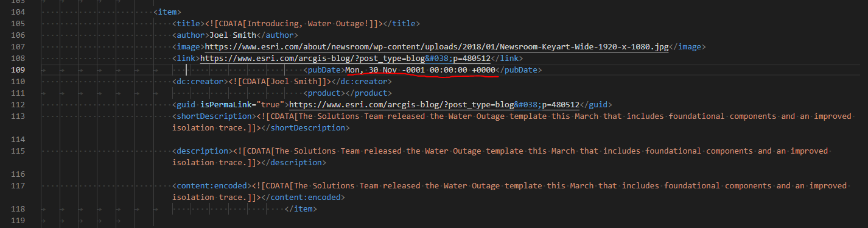Image resolution: width=868 pixels, height=228 pixels.
Task: Click line number 105 in the gutter
Action: (18, 23)
